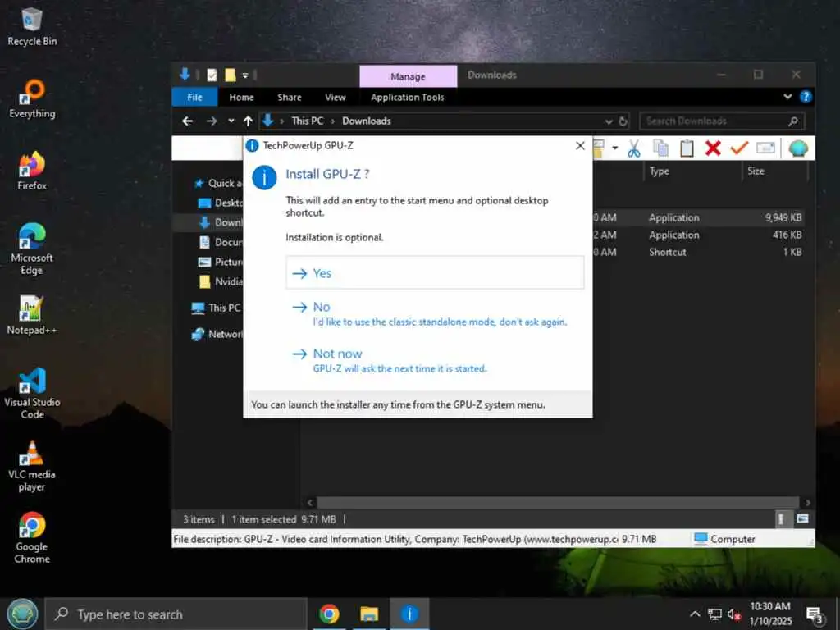Click the New folder quick access icon
The width and height of the screenshot is (840, 630).
pos(230,75)
